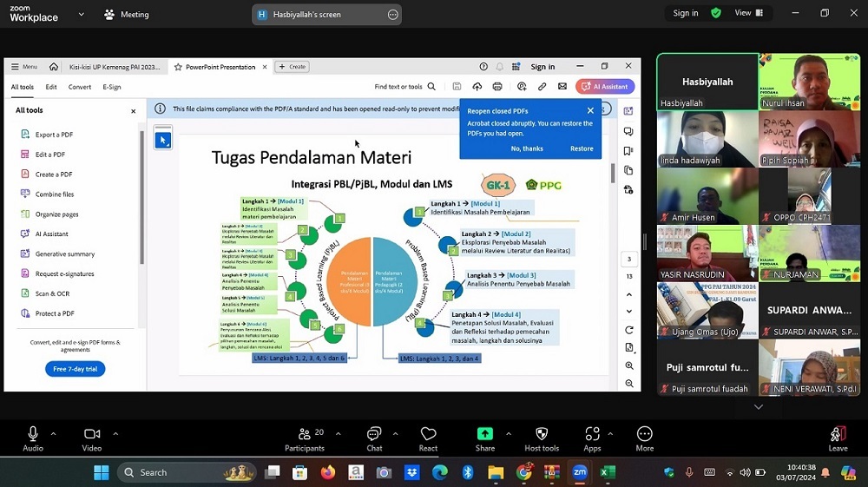Leave the meeting
This screenshot has height=487, width=868.
click(x=838, y=439)
